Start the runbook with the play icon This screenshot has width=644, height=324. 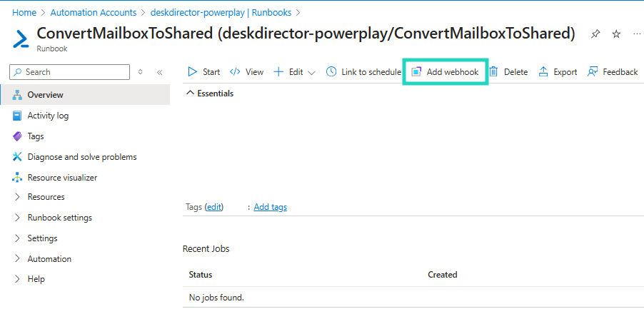[x=192, y=72]
